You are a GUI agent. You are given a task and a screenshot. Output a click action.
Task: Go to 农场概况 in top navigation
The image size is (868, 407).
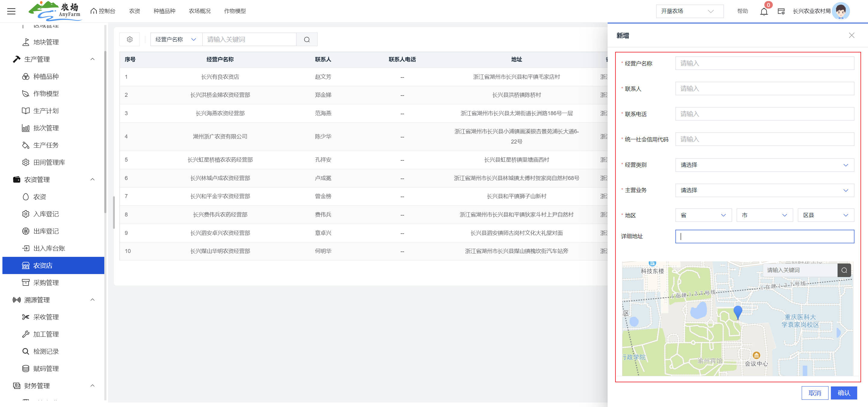(200, 11)
